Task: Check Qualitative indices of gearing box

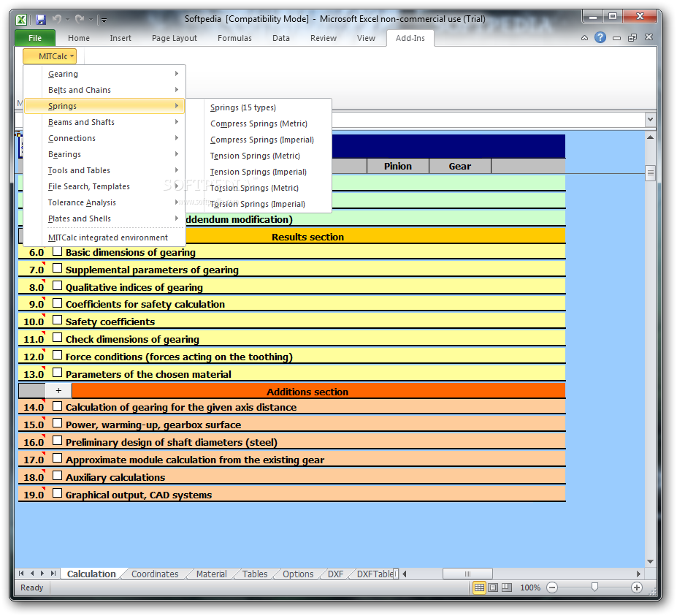Action: point(57,286)
